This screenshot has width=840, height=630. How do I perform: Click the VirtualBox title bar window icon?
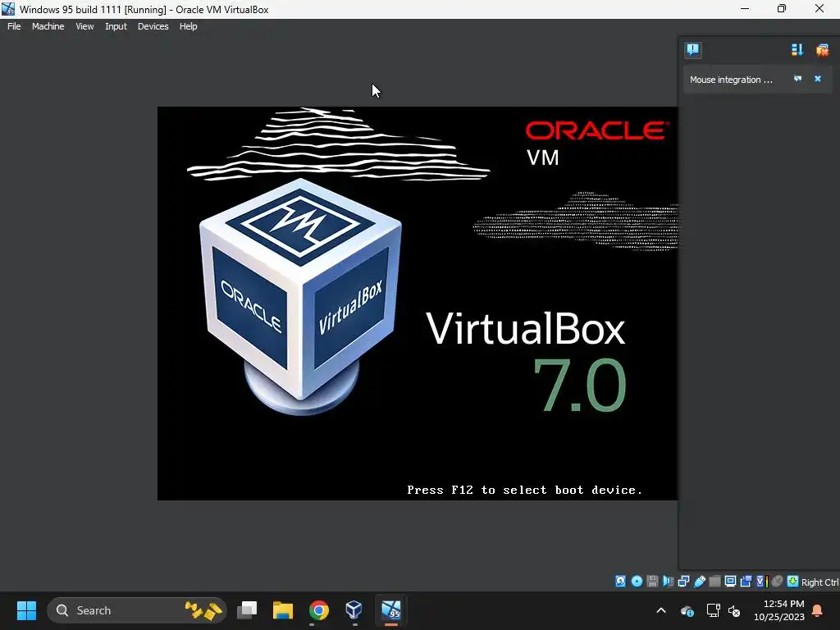click(8, 9)
